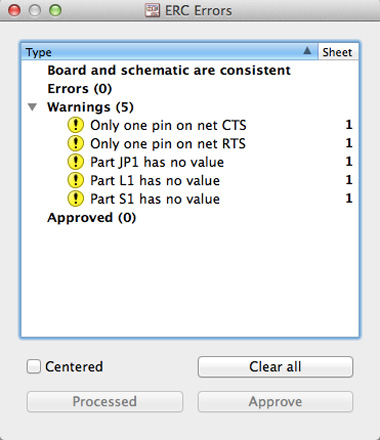The image size is (380, 440).
Task: Select the 'Board and schematic are consistent' row
Action: pyautogui.click(x=190, y=70)
